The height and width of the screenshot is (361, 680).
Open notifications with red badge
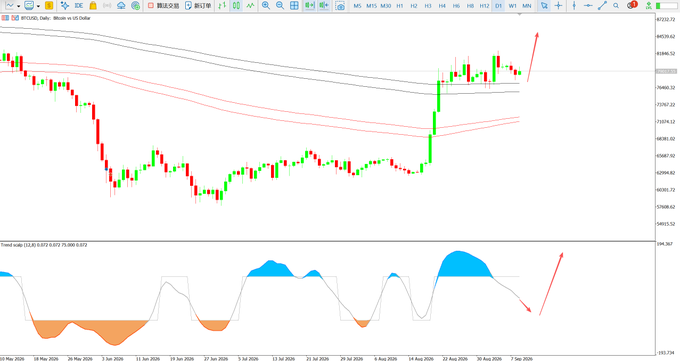coord(632,5)
